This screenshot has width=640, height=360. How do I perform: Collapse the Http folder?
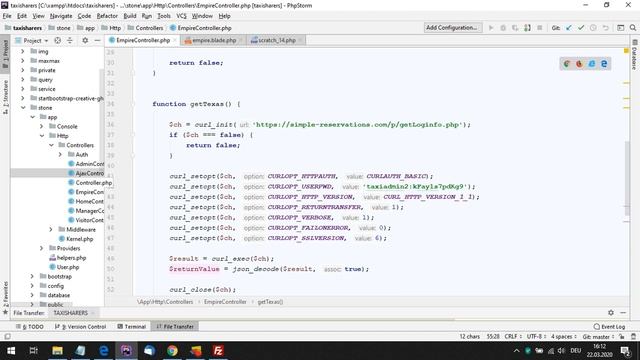42,136
